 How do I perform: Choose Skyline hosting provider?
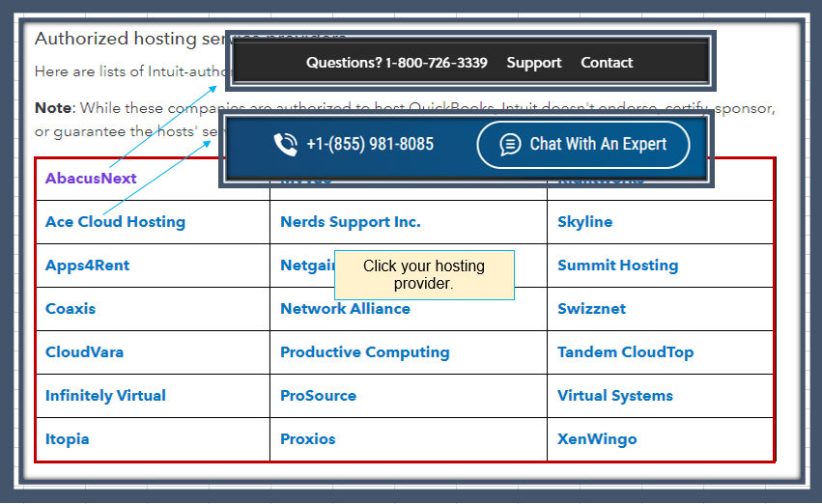(x=584, y=222)
